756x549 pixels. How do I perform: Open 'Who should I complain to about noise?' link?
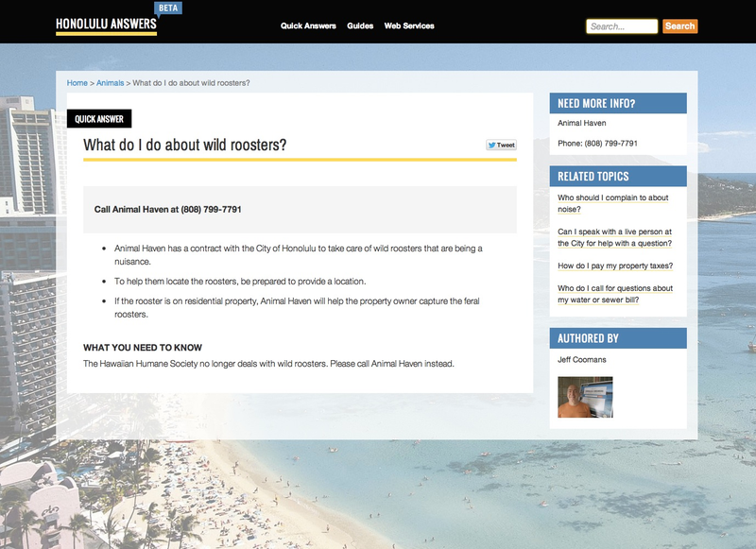tap(612, 203)
